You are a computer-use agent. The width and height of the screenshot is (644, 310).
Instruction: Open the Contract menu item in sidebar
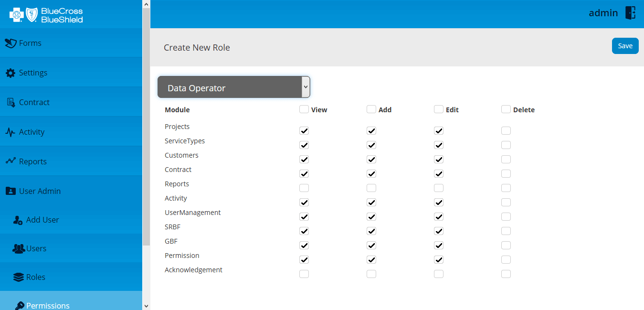tap(71, 102)
